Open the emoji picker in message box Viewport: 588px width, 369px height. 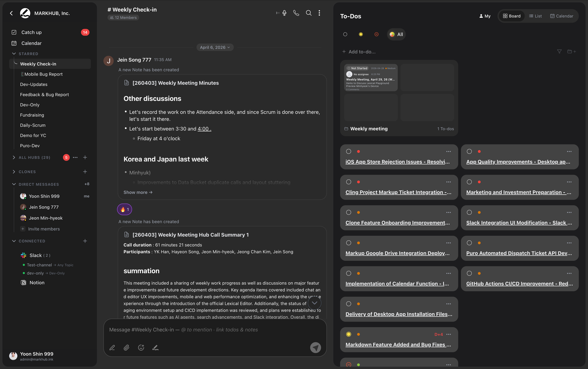pos(141,348)
